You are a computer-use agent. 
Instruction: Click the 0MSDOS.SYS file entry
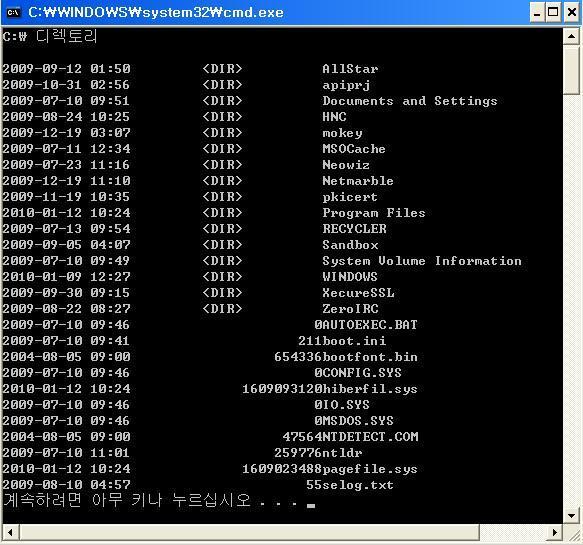click(x=354, y=420)
